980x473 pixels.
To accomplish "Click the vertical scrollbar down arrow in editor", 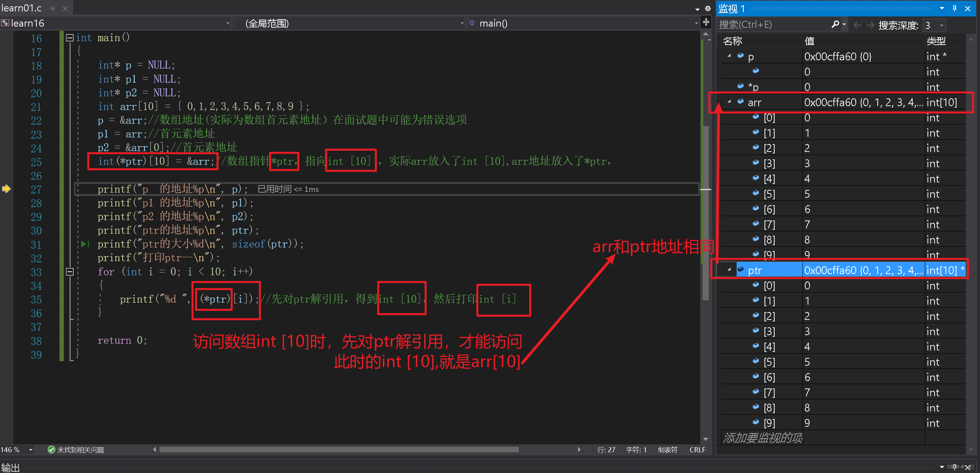I will click(706, 439).
